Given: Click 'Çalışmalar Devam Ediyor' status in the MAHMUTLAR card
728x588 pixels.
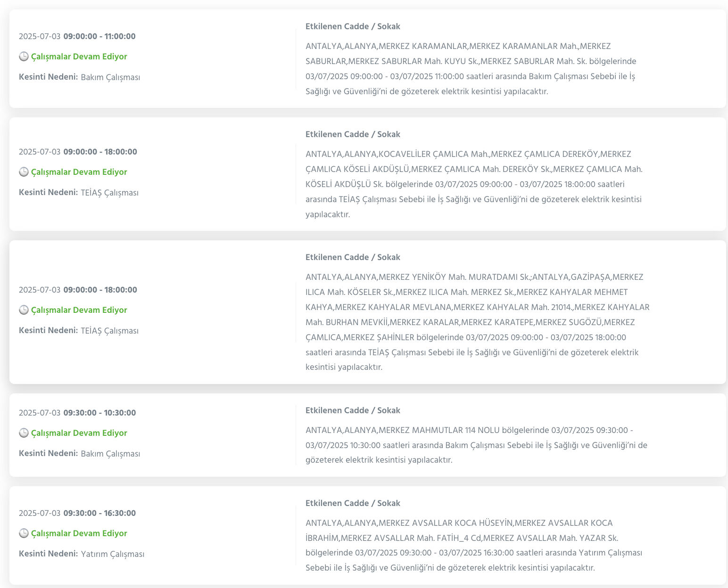Looking at the screenshot, I should coord(79,433).
